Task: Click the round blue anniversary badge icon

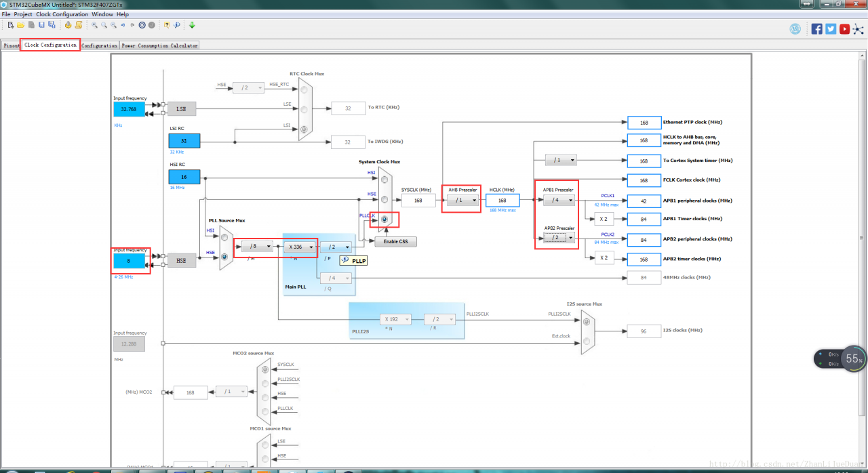Action: pos(795,28)
